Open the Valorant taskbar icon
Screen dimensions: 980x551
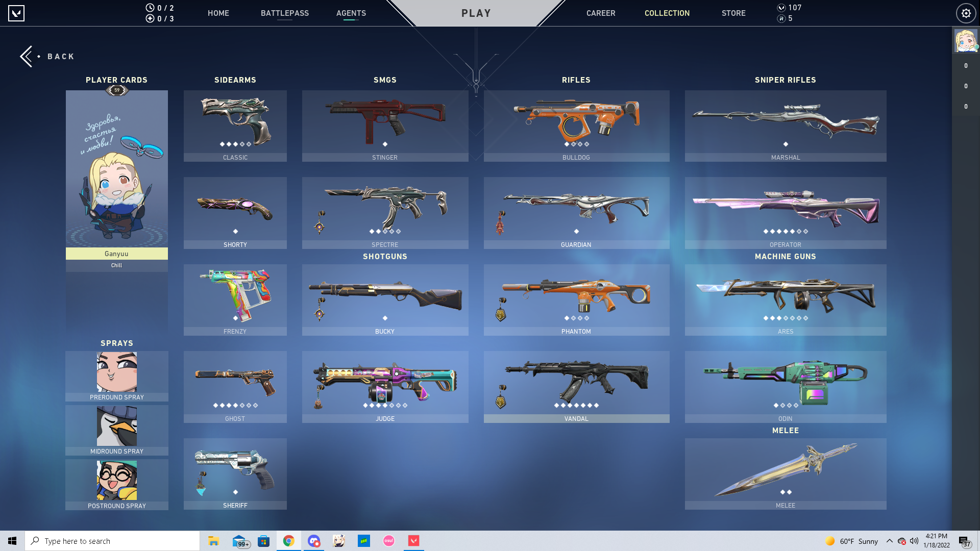click(x=414, y=541)
